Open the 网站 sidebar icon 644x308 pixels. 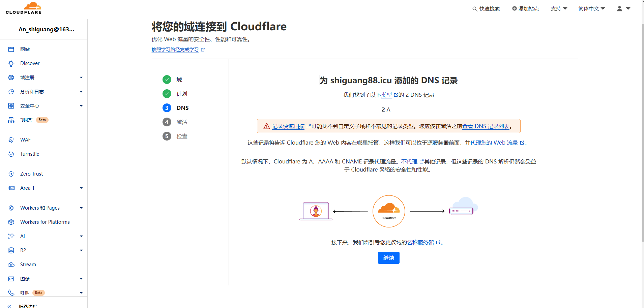11,49
